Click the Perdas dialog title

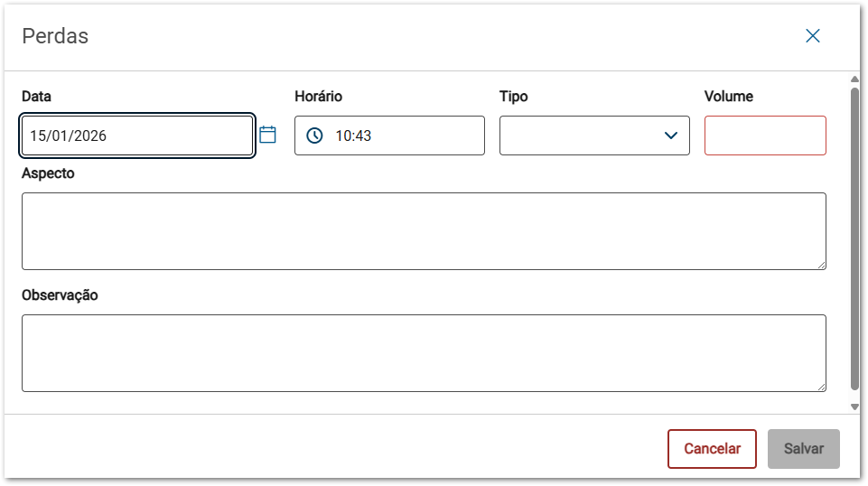pos(55,36)
